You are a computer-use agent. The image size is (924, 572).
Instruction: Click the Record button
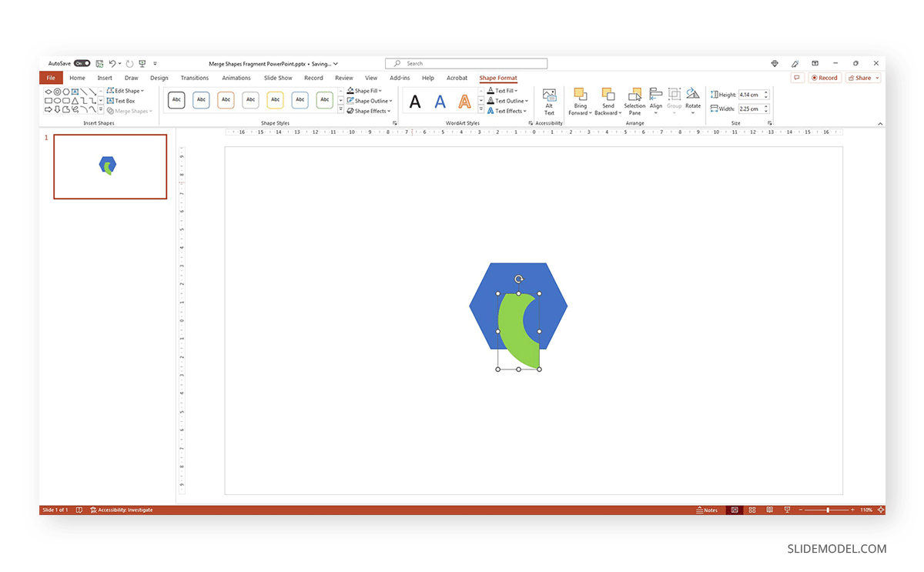click(x=824, y=77)
